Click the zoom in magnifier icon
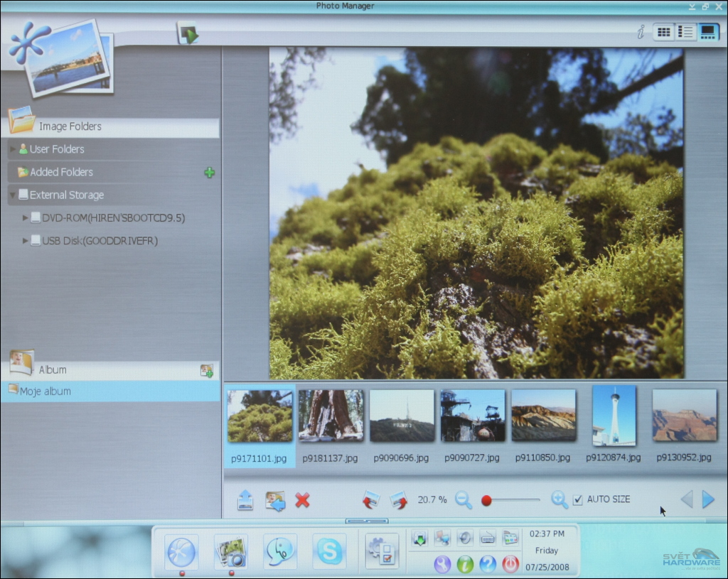 coord(560,500)
